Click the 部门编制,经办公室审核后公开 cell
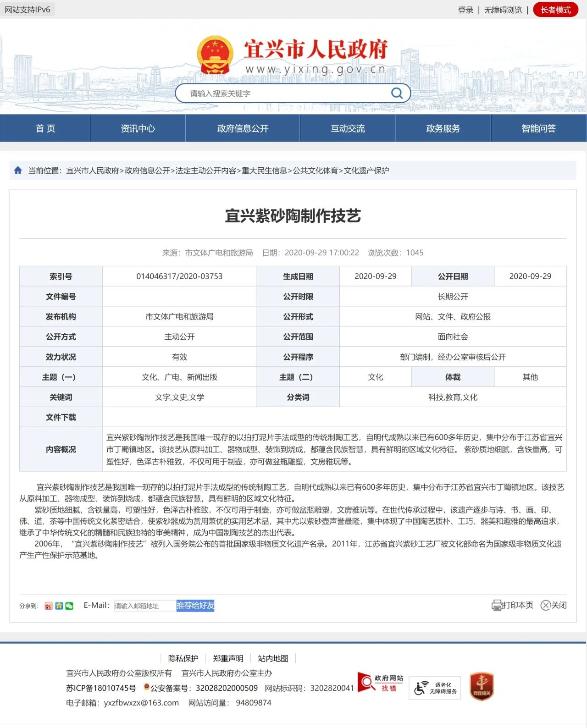Screen dimensions: 587x728 pos(453,357)
